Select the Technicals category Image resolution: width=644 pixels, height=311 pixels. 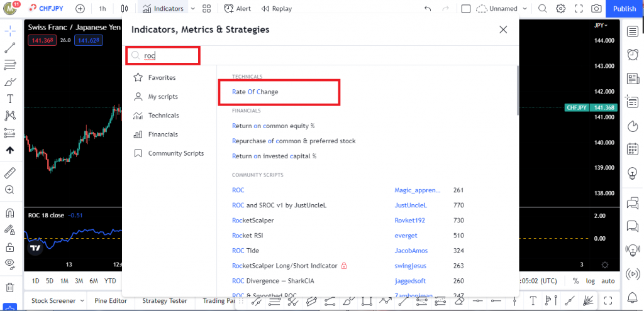click(x=164, y=116)
